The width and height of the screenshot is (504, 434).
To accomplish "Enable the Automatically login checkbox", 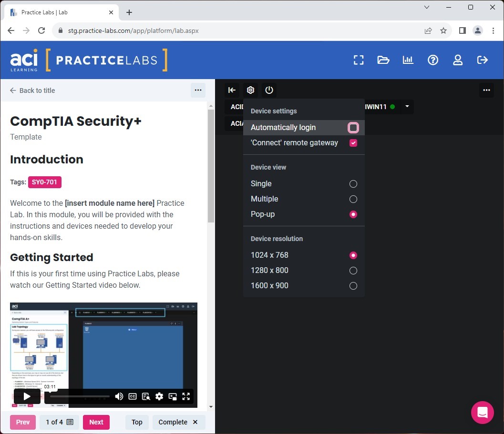I will pos(353,127).
